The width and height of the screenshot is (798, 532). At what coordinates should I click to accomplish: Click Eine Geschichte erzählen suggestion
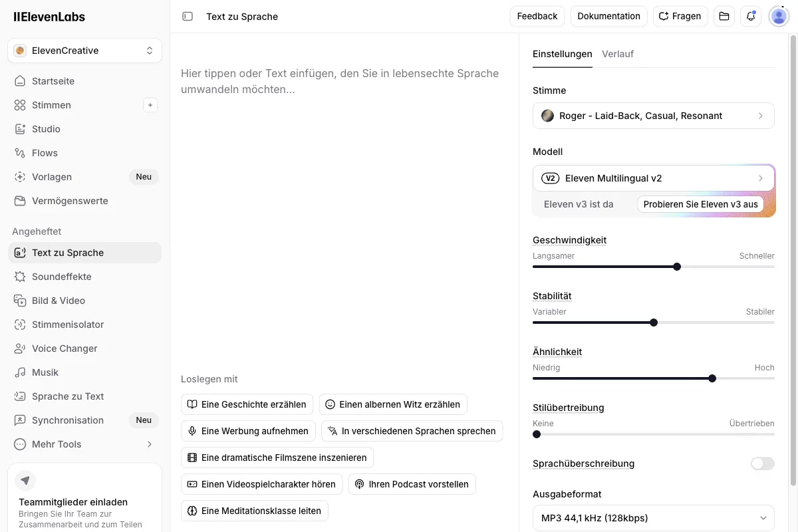pos(247,404)
